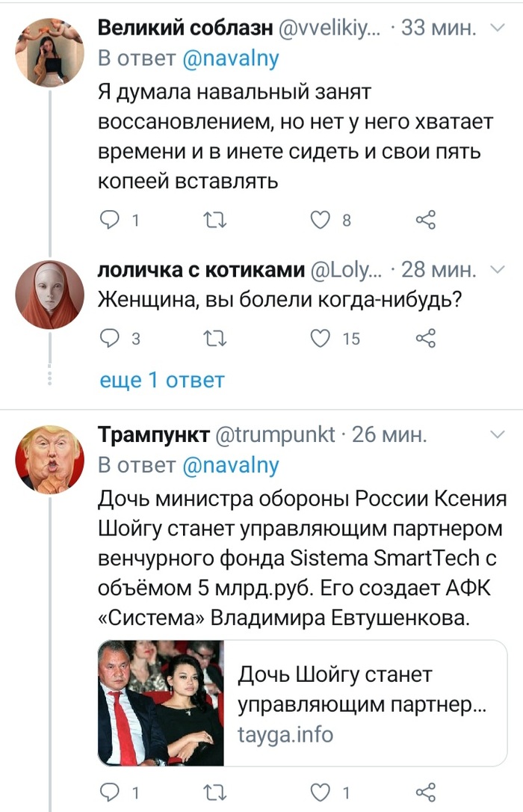The height and width of the screenshot is (812, 523).
Task: Open Трампункт's profile avatar
Action: [49, 458]
